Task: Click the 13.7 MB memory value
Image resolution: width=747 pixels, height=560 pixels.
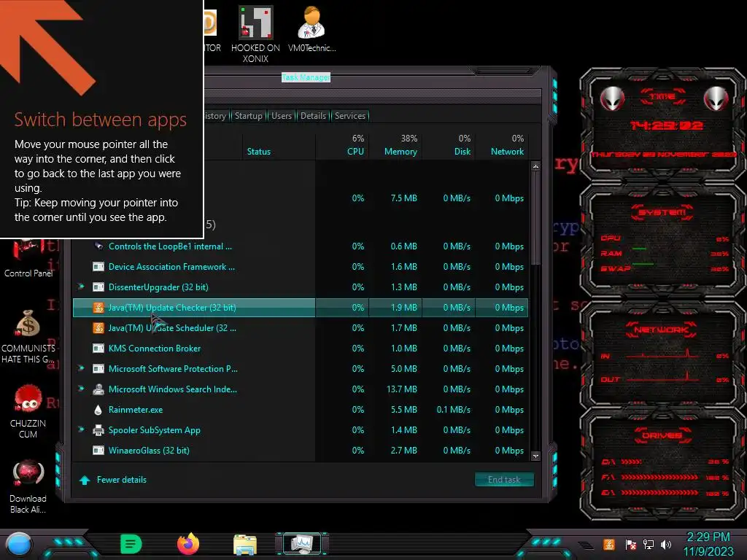Action: 402,389
